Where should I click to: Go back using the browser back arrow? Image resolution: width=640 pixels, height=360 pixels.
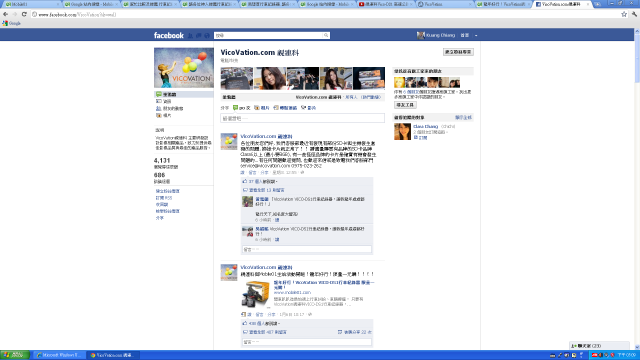(5, 14)
